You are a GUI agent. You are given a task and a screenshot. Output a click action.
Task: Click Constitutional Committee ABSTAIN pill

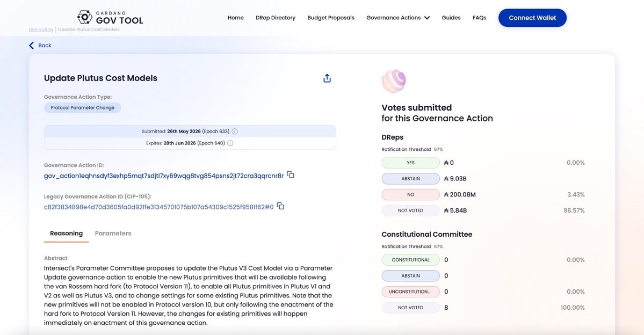pos(411,276)
